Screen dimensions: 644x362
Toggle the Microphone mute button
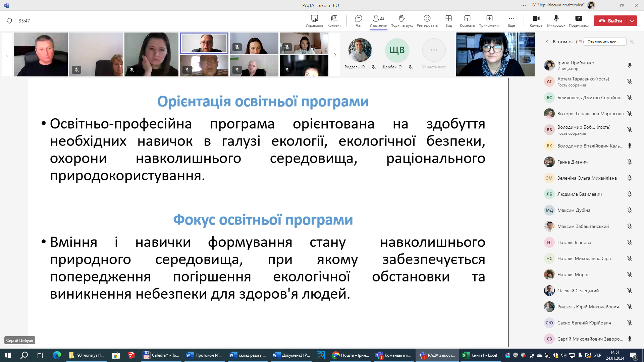556,18
